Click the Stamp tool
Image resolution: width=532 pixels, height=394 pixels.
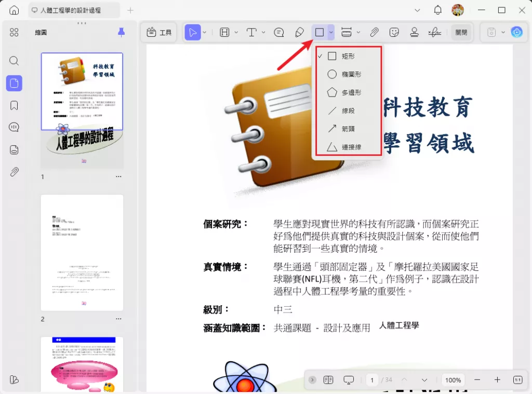414,32
